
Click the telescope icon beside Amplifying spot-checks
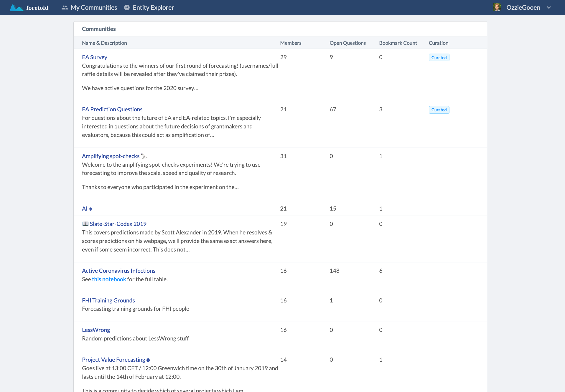144,156
